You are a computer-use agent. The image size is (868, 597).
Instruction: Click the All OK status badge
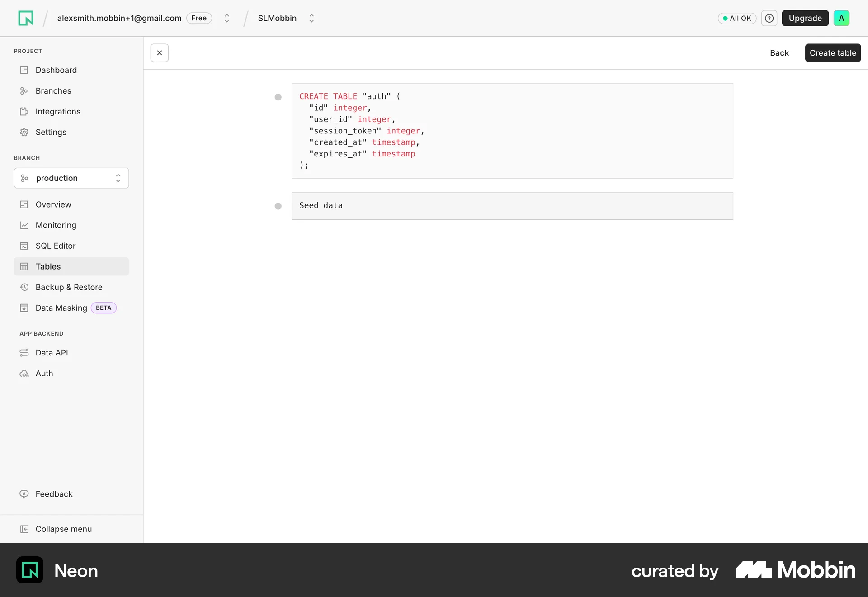point(737,18)
